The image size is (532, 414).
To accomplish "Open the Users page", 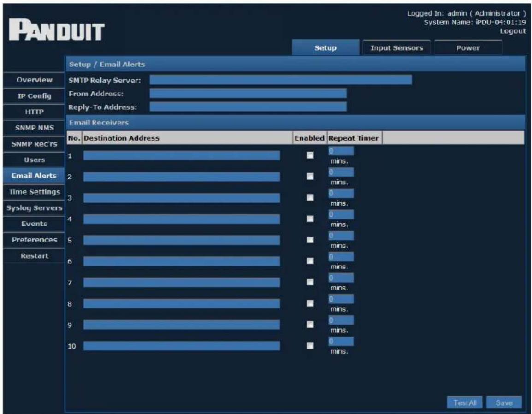I will tap(34, 160).
